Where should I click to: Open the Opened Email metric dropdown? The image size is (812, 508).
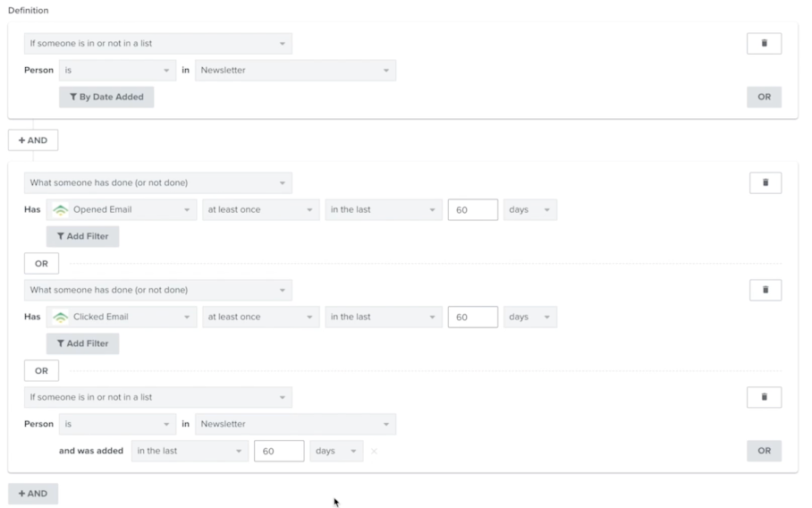coord(122,209)
